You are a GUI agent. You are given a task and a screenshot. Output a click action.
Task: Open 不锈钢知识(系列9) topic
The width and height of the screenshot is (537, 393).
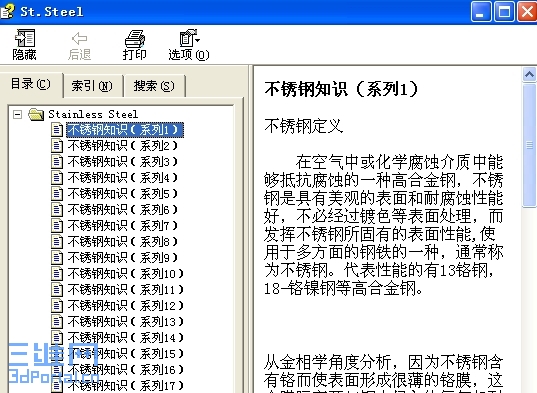(123, 258)
